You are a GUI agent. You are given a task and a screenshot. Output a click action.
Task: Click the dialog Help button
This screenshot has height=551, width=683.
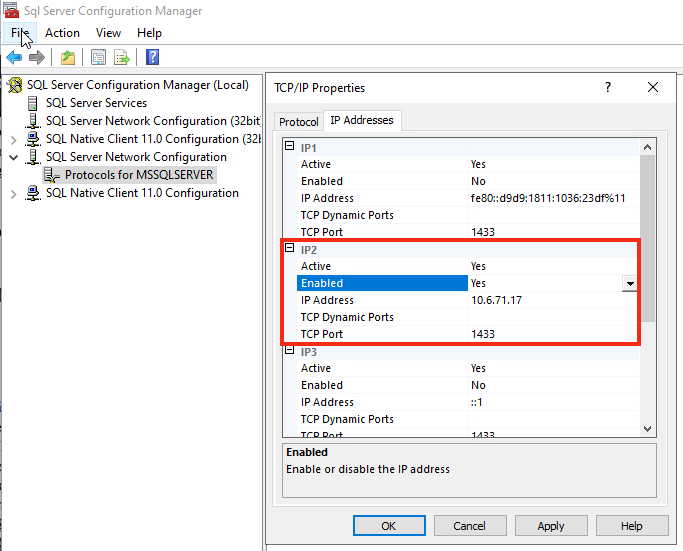point(632,526)
